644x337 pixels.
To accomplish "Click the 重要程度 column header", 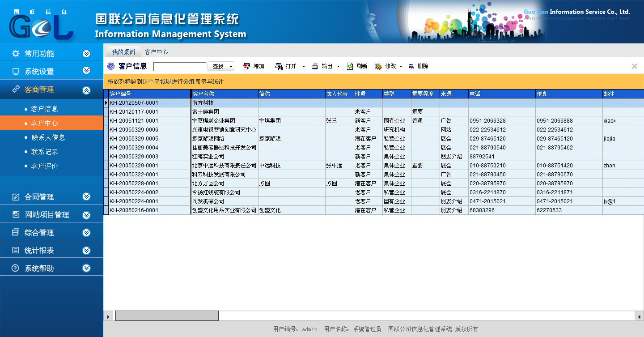I will click(425, 94).
